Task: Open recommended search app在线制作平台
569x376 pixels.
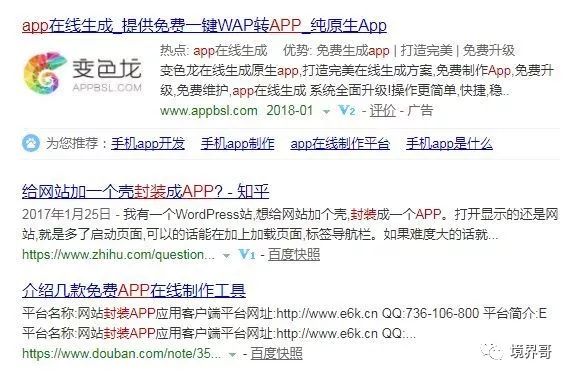Action: [x=340, y=144]
